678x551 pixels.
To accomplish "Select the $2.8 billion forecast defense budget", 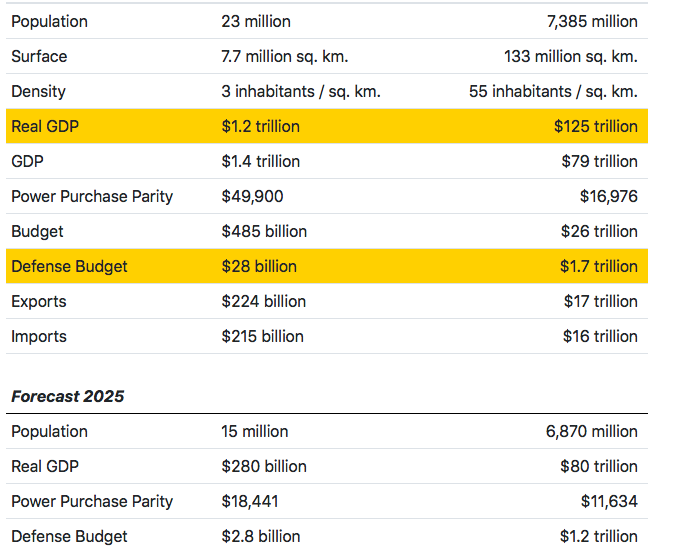I will point(263,536).
